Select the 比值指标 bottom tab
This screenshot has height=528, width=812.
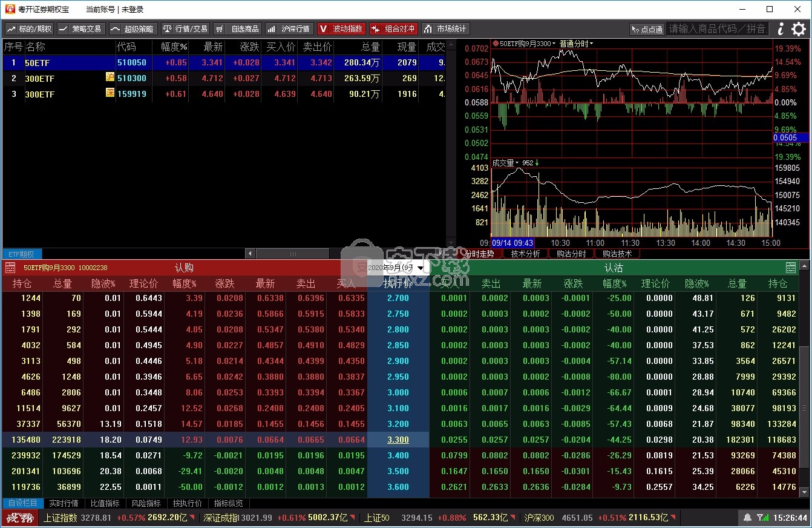105,503
